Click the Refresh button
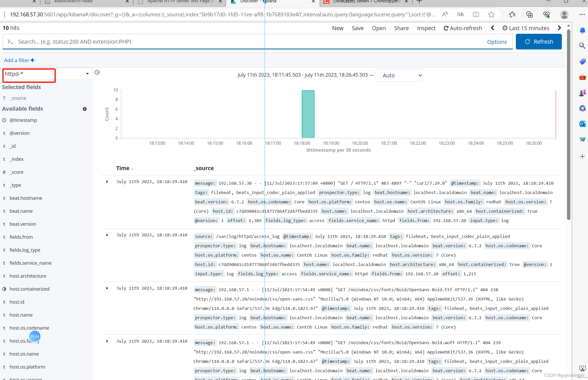Screen dimensions: 588x380 point(539,42)
